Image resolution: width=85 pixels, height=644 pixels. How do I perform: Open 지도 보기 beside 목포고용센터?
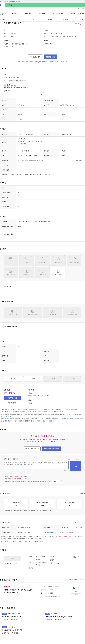[x=79, y=528]
